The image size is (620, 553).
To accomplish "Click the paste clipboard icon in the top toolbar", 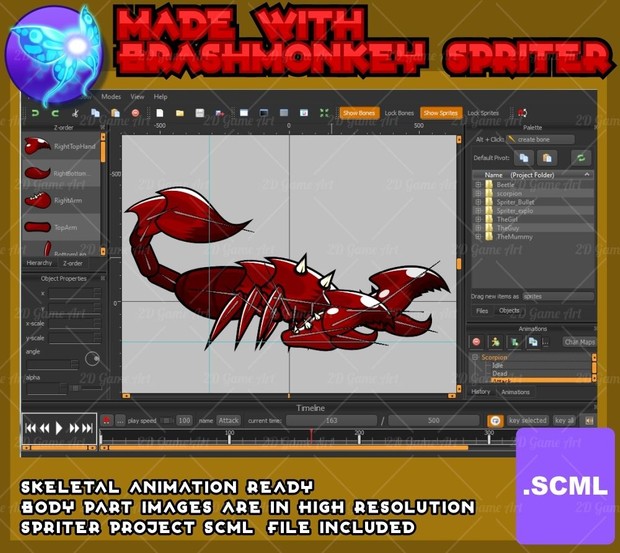I will click(x=115, y=113).
